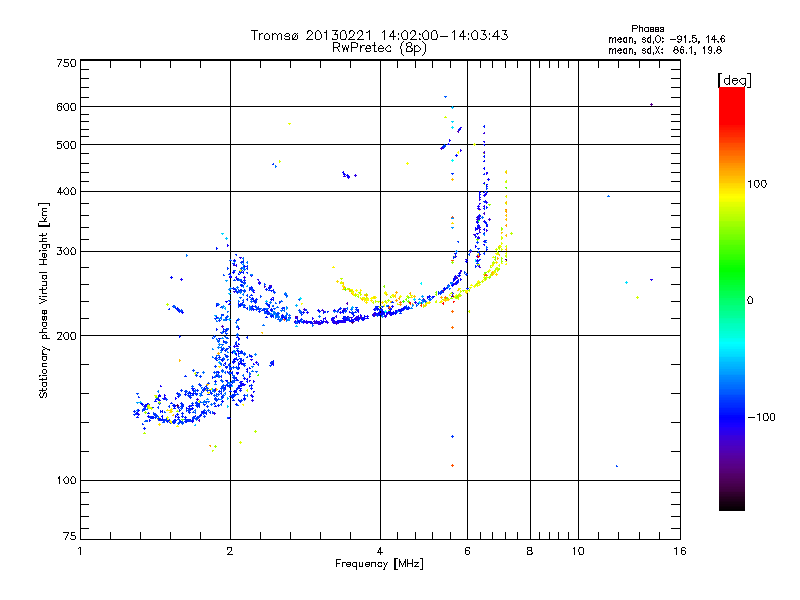800x600 pixels.
Task: Click the x-axis label '8'
Action: click(x=530, y=551)
